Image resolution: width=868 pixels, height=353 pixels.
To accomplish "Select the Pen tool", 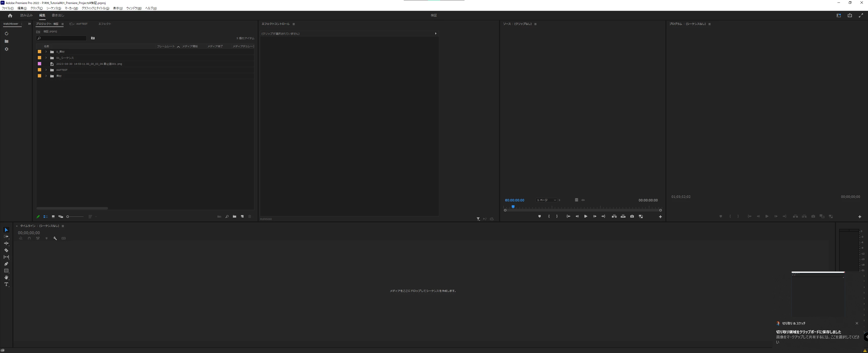I will point(6,264).
